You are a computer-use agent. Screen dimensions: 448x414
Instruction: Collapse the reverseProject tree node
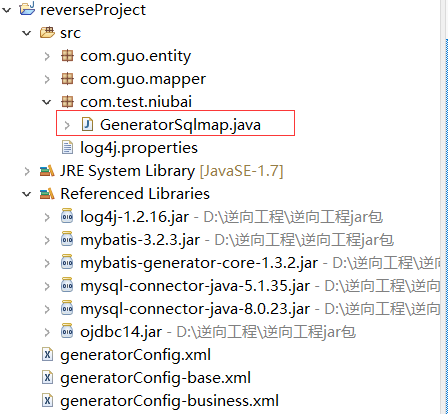click(7, 10)
